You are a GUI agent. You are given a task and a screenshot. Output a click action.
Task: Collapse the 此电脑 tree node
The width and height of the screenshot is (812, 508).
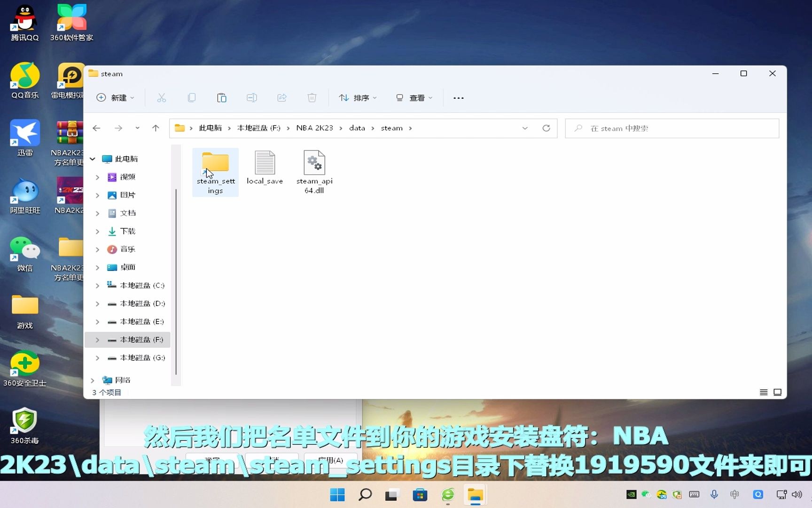pyautogui.click(x=93, y=159)
